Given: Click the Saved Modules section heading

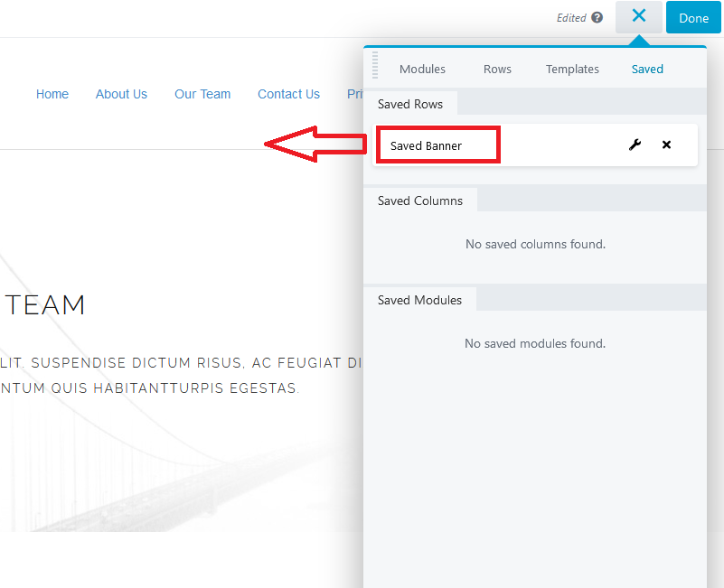Looking at the screenshot, I should (x=419, y=300).
